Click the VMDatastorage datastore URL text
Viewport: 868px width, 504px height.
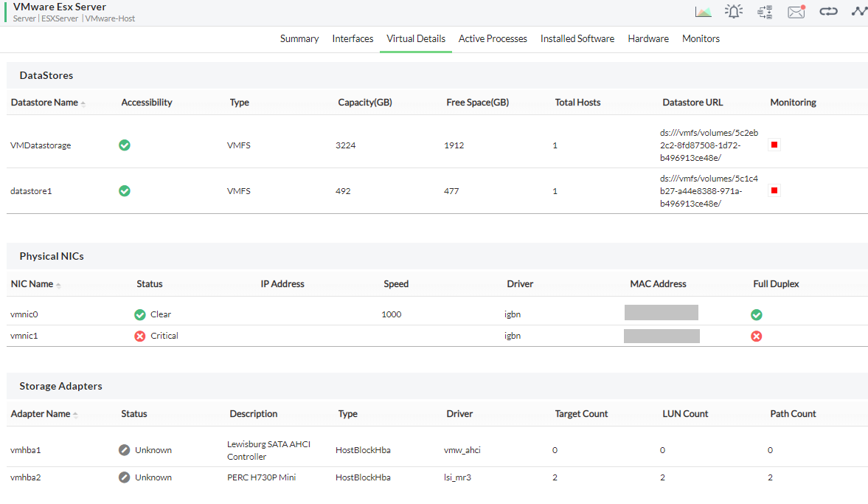698,145
